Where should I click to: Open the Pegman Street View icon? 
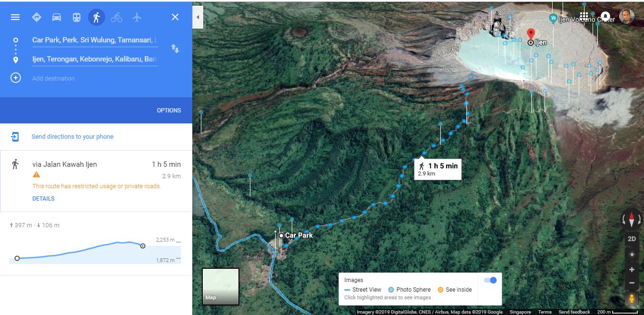[x=632, y=299]
